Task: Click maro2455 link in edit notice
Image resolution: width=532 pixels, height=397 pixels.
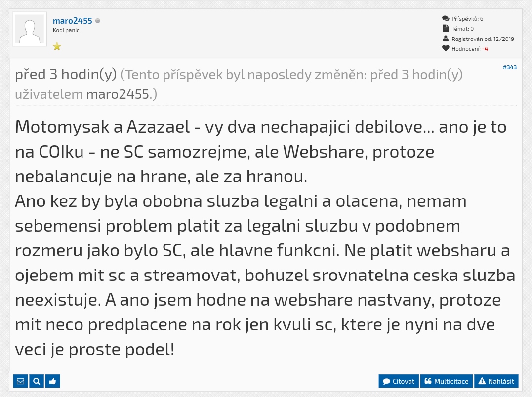Action: point(118,94)
